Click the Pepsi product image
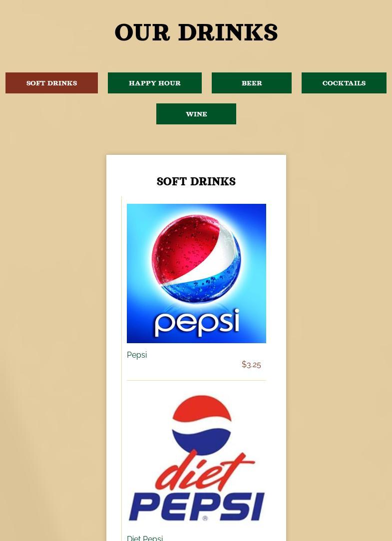 [x=197, y=273]
